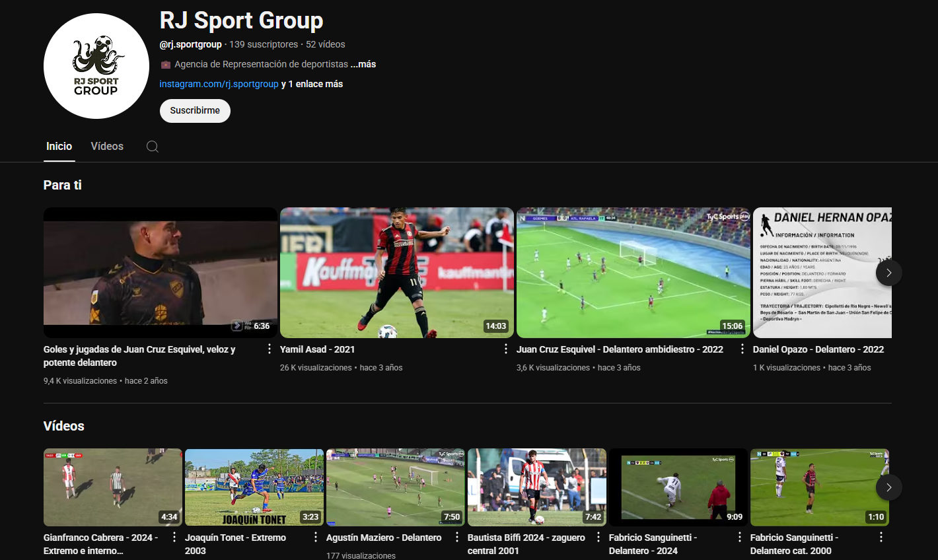Click '26 K visualizaciones' under Yamil Asad
The width and height of the screenshot is (938, 560).
(316, 368)
